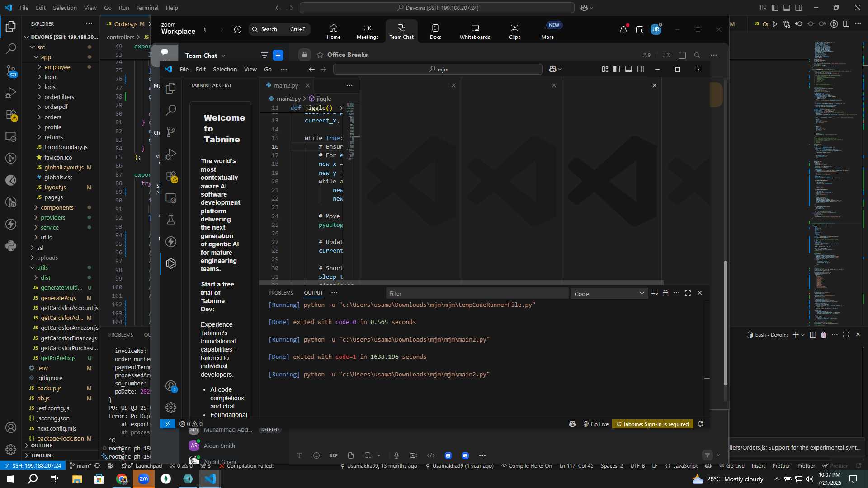The height and width of the screenshot is (488, 868).
Task: Open Source Control with 571 badge
Action: 11,70
